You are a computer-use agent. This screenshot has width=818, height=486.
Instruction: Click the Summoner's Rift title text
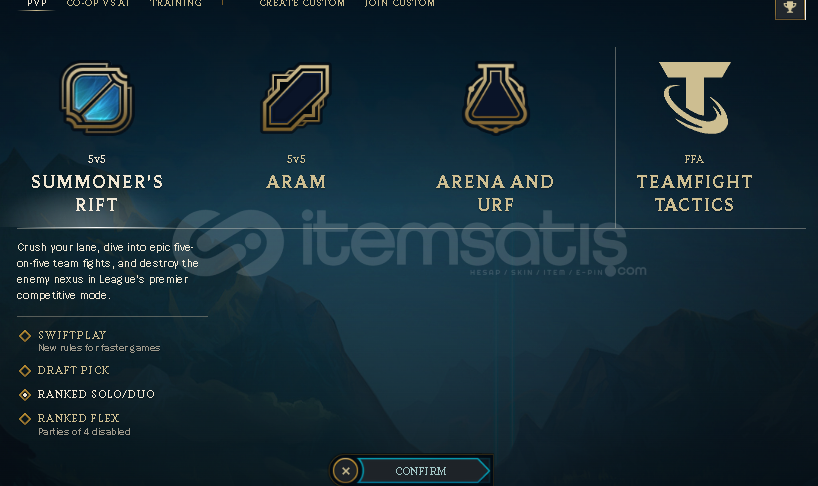[97, 193]
